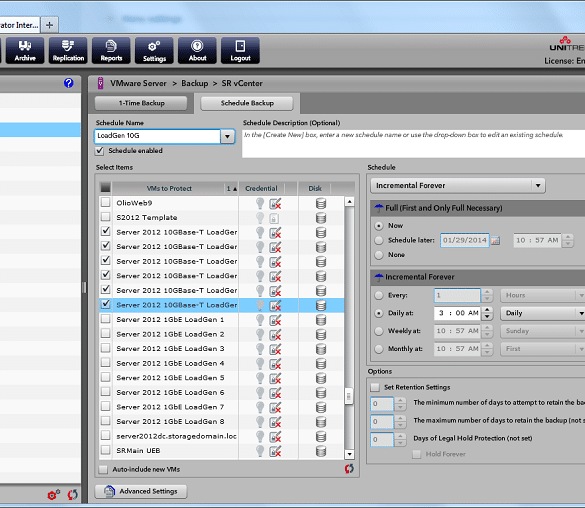585x508 pixels.
Task: Click the disk icon for S2012 Template
Action: 321,218
